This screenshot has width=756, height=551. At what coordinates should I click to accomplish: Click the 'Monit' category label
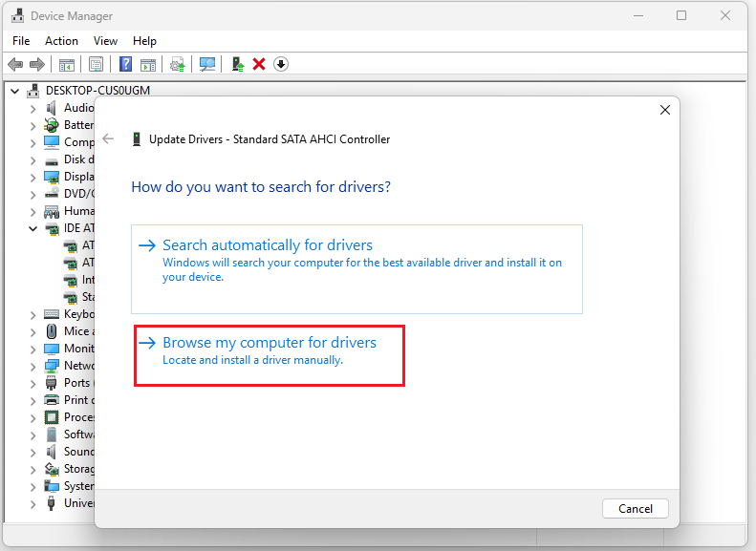[79, 349]
